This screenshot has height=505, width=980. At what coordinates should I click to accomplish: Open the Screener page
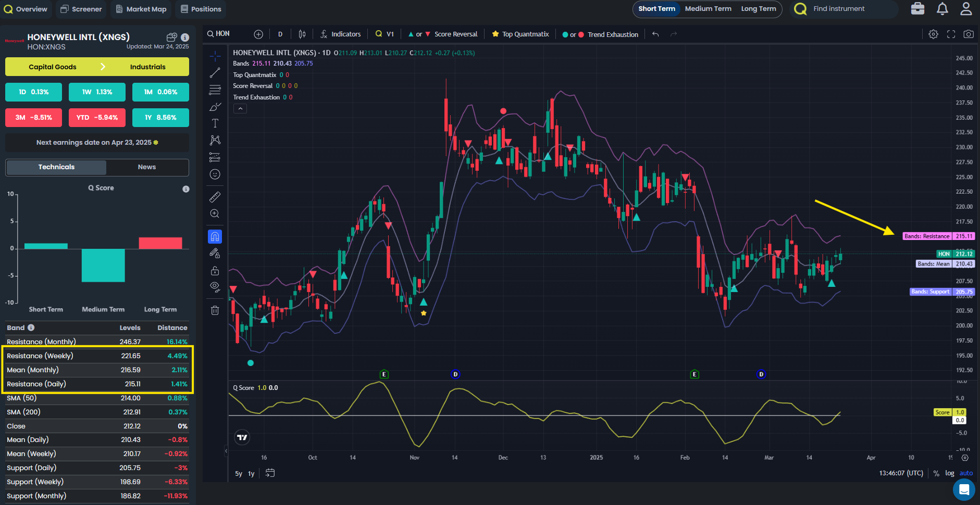pos(81,9)
